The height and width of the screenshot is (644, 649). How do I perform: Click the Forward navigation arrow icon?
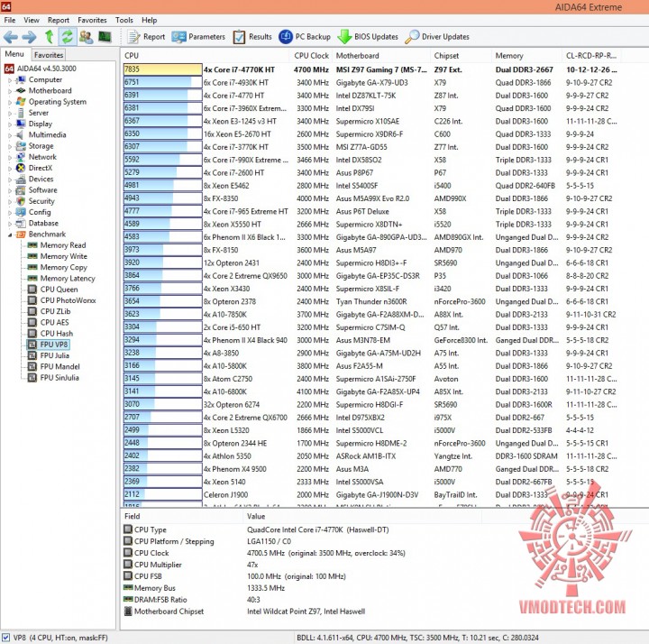tap(29, 37)
